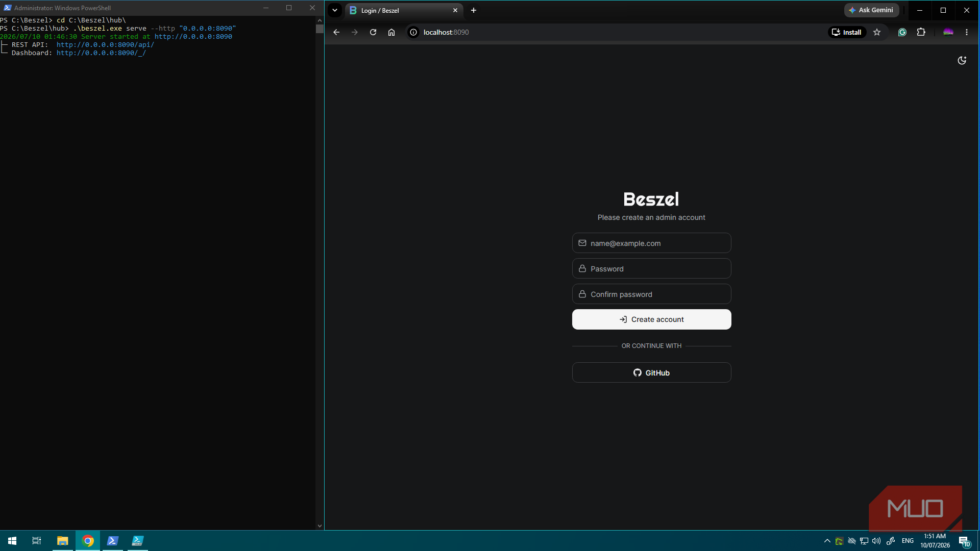Switch to second PowerShell taskbar icon
Viewport: 980px width, 551px height.
[x=138, y=541]
